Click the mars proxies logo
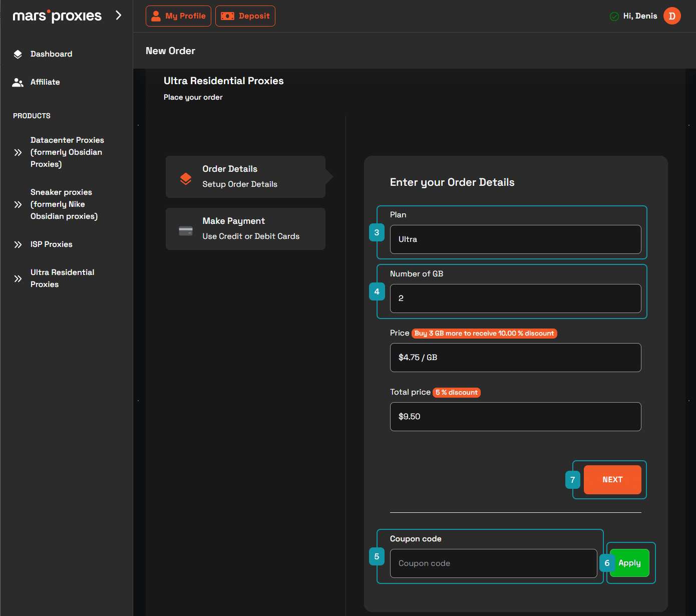 (x=57, y=16)
